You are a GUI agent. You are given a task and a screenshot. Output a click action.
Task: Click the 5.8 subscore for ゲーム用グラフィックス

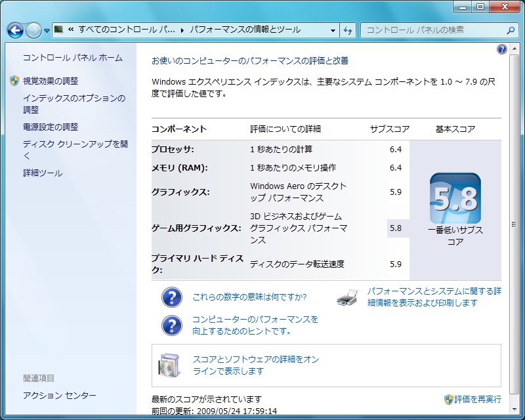click(x=396, y=228)
